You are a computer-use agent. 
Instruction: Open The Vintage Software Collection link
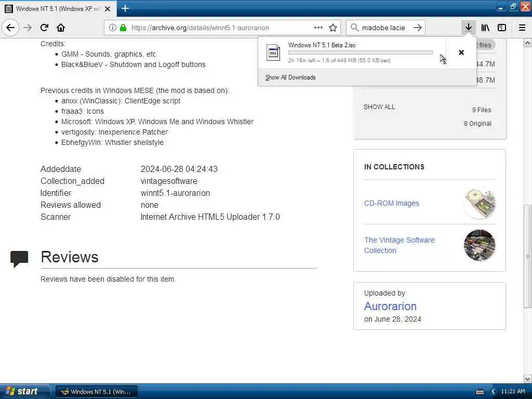coord(400,245)
